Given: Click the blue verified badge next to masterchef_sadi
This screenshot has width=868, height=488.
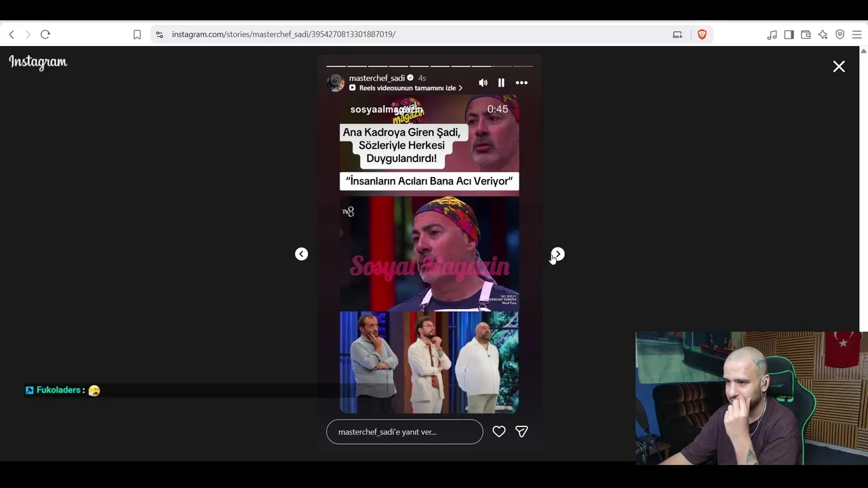Looking at the screenshot, I should click(x=410, y=78).
